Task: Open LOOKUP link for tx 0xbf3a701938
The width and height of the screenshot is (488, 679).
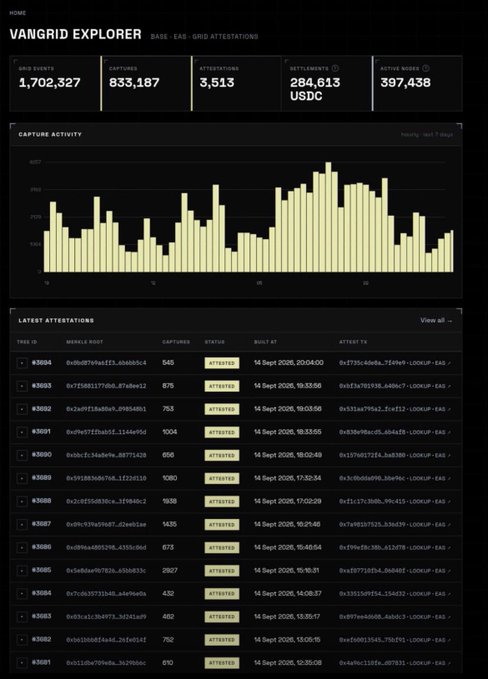Action: point(420,386)
